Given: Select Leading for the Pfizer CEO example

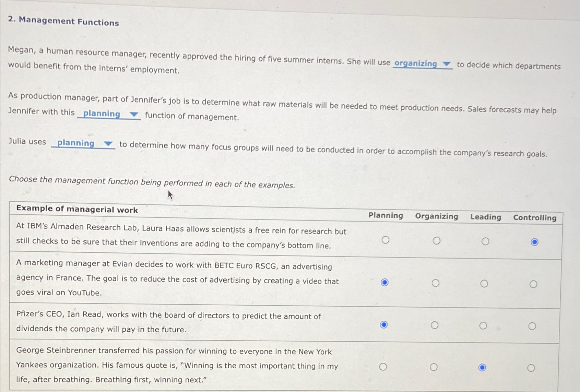Looking at the screenshot, I should (x=483, y=325).
